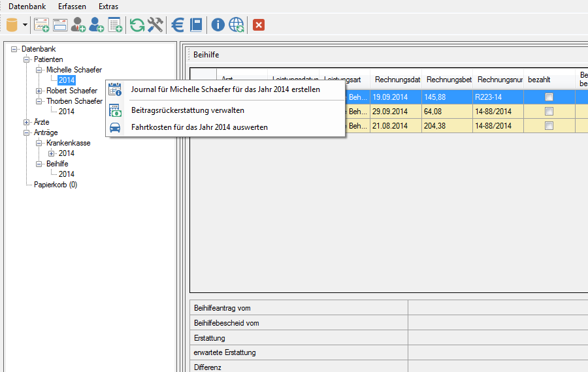
Task: Open the blue book icon in toolbar
Action: coord(196,25)
